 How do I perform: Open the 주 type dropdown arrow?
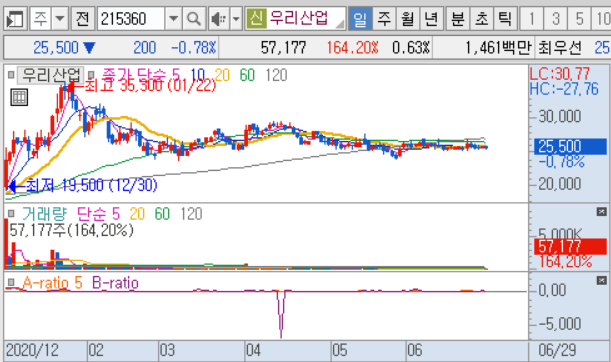tap(60, 18)
